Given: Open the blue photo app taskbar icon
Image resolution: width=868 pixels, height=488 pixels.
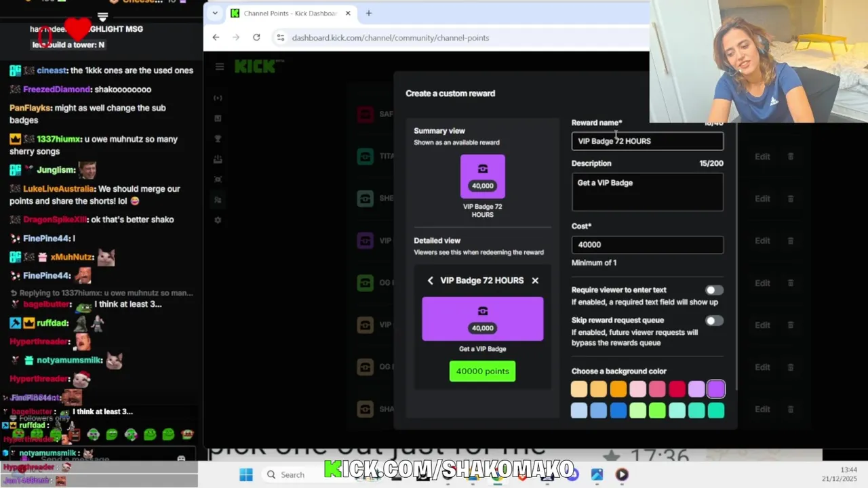Looking at the screenshot, I should (x=597, y=474).
